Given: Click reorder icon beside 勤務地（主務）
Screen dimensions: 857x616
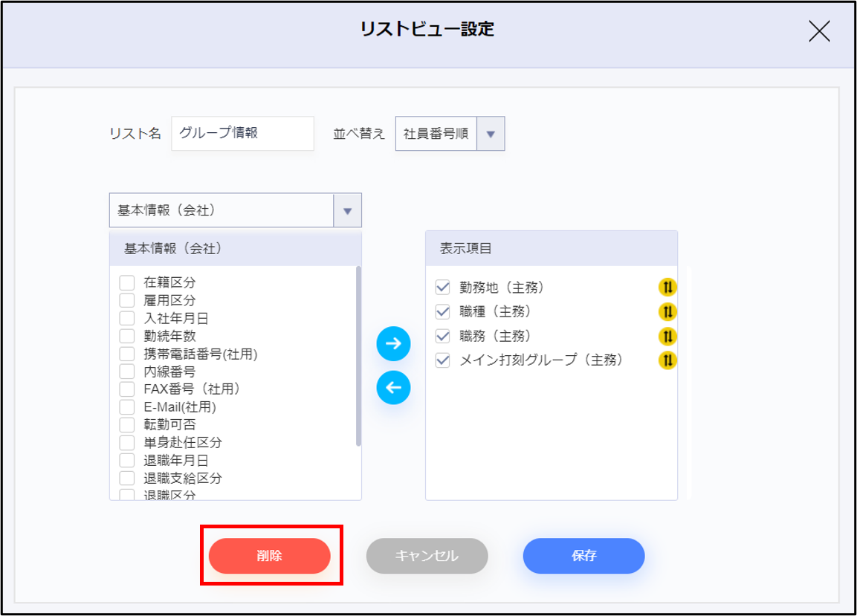Looking at the screenshot, I should pyautogui.click(x=667, y=288).
